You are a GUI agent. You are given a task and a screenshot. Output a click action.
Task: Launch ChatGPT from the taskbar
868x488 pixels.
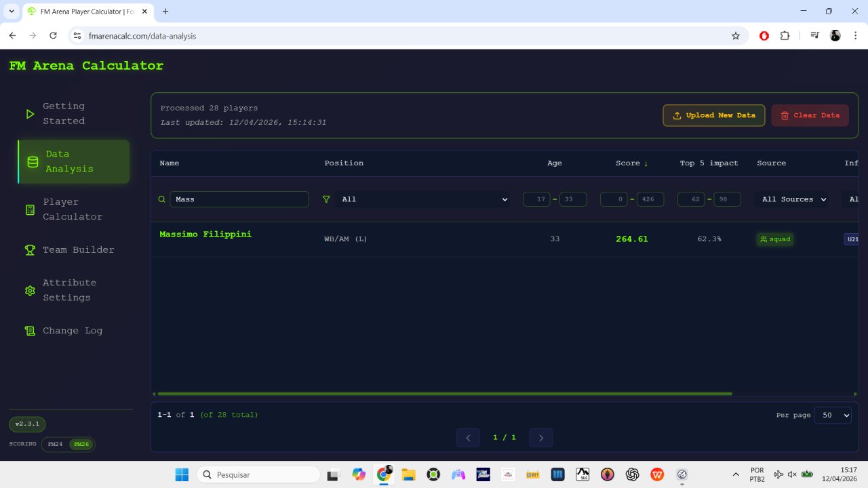632,474
